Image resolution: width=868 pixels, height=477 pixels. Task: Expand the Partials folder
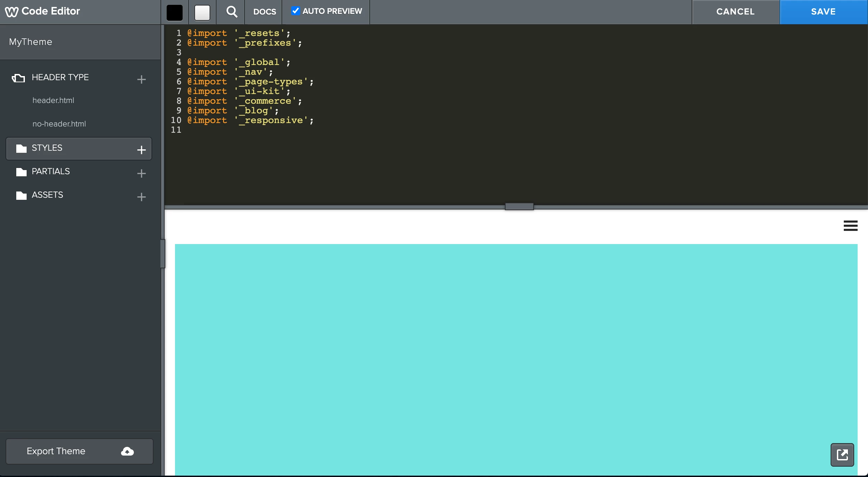tap(50, 171)
